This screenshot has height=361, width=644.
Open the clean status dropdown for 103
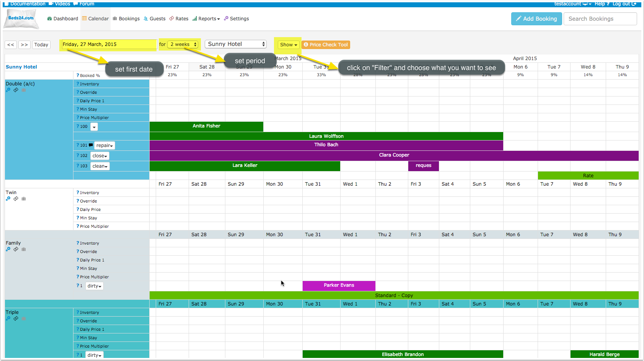point(100,166)
